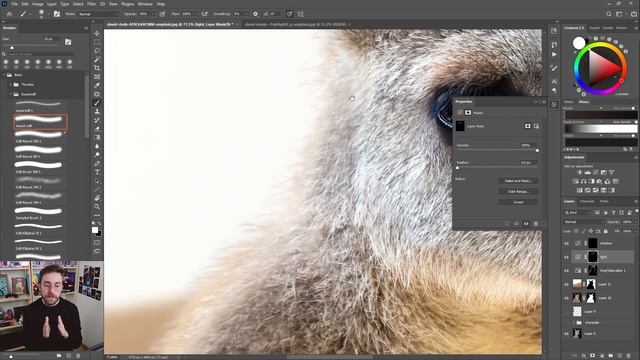
Task: Toggle airbrush build-up icon next to Flow
Action: (x=204, y=14)
